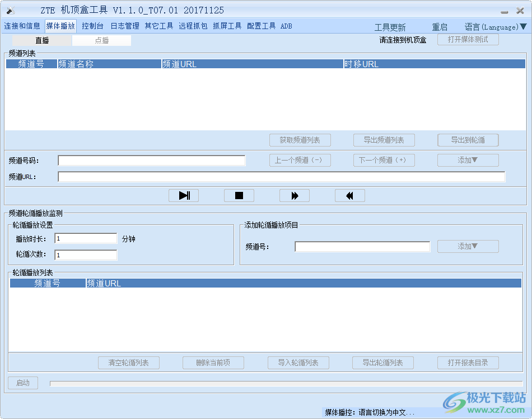Click the 启动 button
Screen dimensions: 532x419
coord(23,383)
